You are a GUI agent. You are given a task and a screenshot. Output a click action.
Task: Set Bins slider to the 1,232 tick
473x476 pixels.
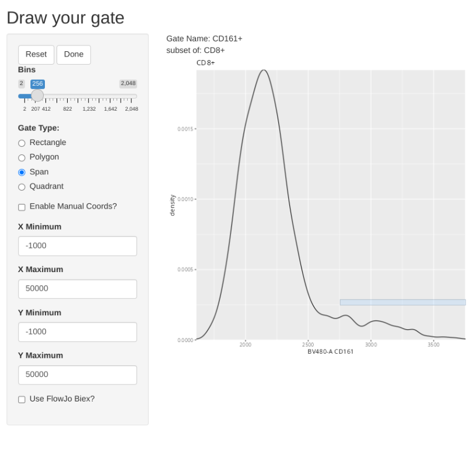pyautogui.click(x=89, y=96)
